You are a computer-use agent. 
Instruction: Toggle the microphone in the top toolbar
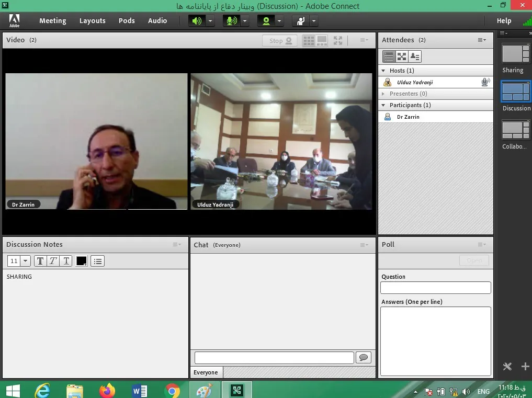pos(231,21)
